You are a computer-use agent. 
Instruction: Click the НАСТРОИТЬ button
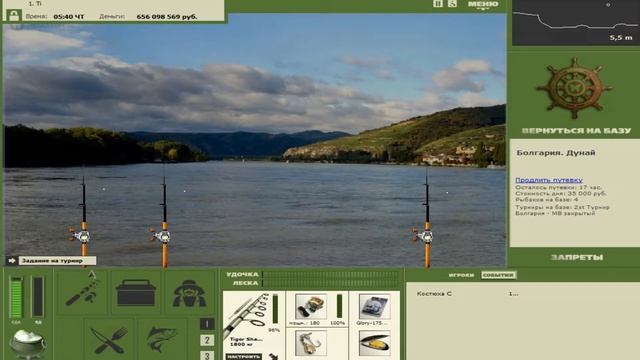pos(244,357)
